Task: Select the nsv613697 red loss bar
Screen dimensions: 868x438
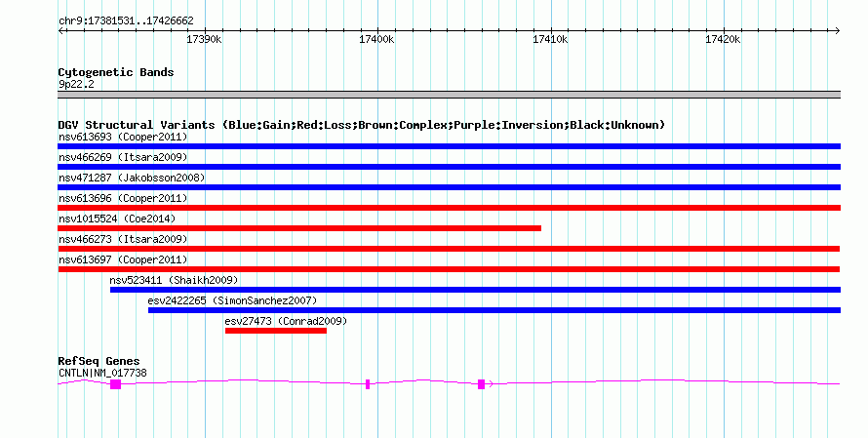Action: pos(449,269)
